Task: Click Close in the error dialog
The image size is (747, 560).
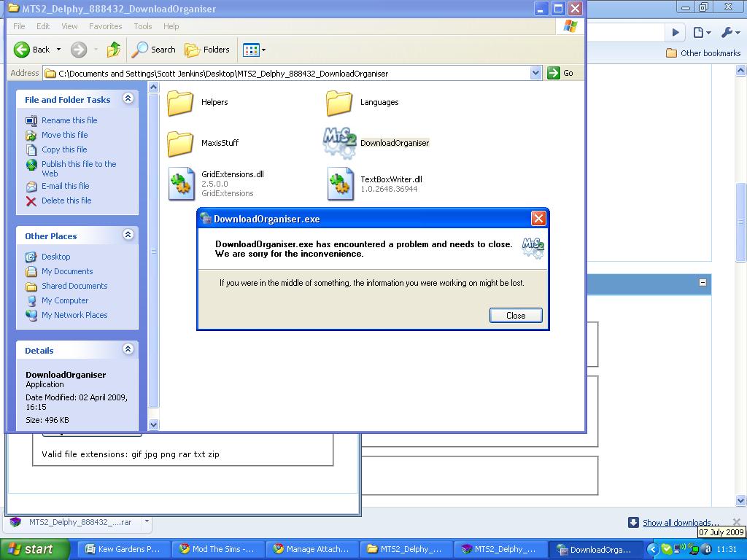Action: click(515, 315)
